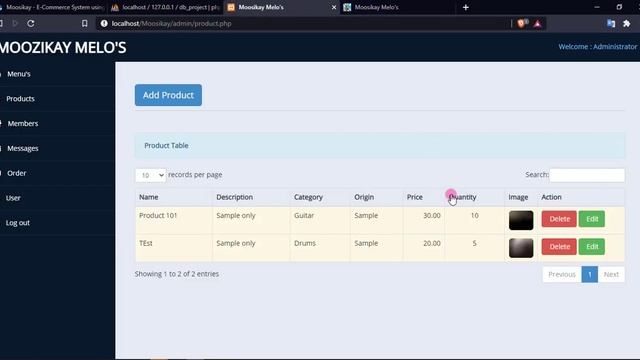640x360 pixels.
Task: Edit the TEst product row
Action: tap(592, 247)
